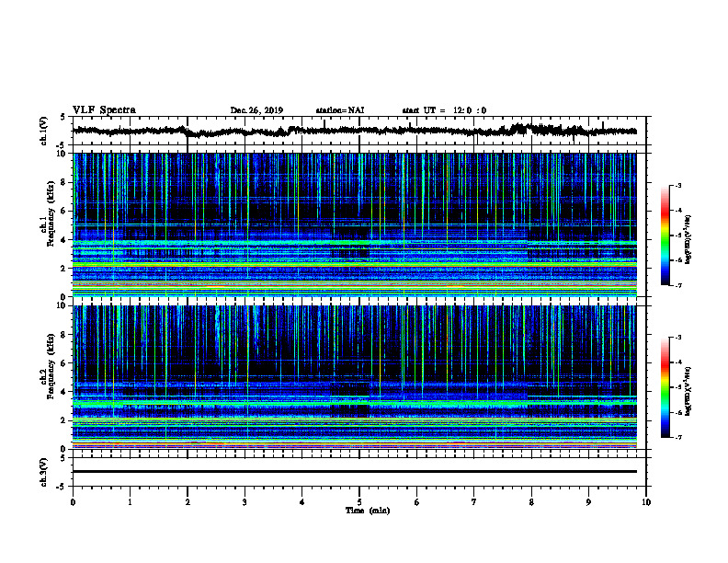Click the "-3" label on ch.2 color scale
This screenshot has width=728, height=563.
[x=678, y=338]
